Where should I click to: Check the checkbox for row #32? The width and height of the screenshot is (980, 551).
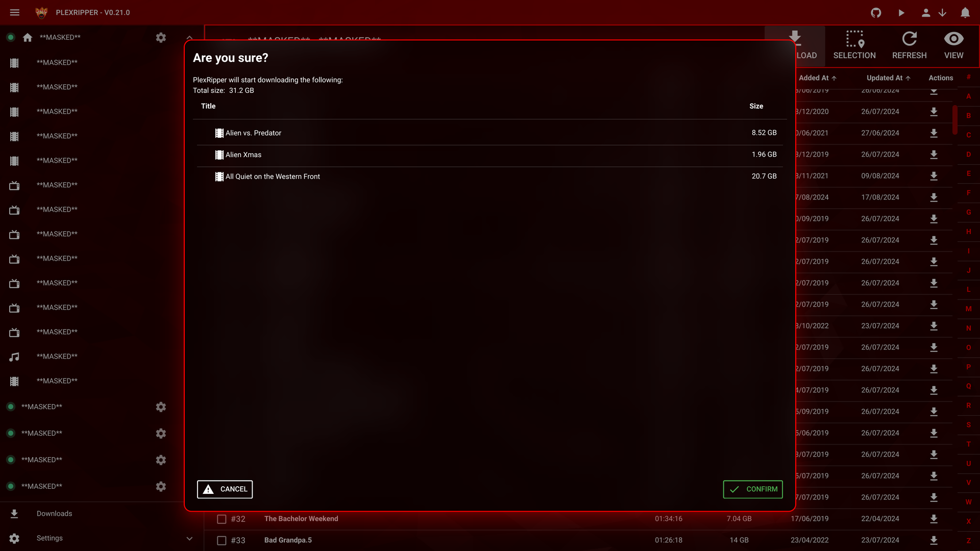[222, 519]
